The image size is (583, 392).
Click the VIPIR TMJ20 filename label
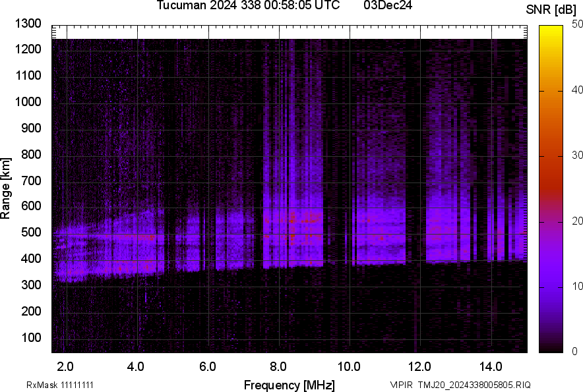click(460, 385)
